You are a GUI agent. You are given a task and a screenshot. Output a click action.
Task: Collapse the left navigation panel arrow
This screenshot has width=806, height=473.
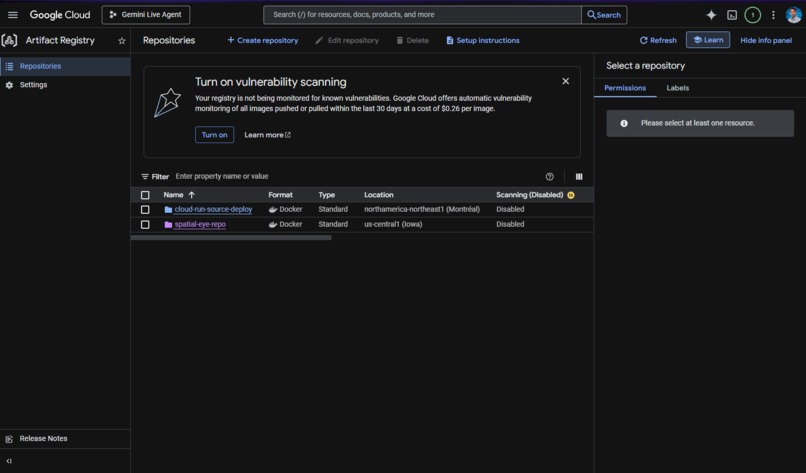(9, 461)
